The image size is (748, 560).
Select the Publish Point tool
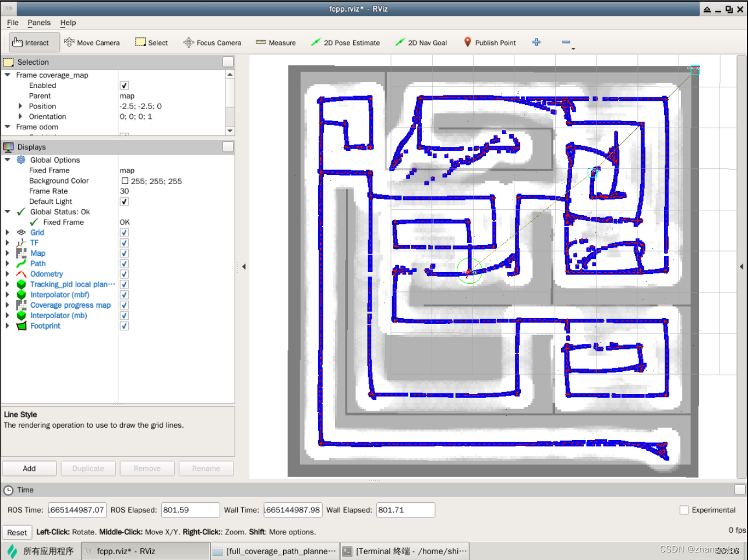coord(490,43)
